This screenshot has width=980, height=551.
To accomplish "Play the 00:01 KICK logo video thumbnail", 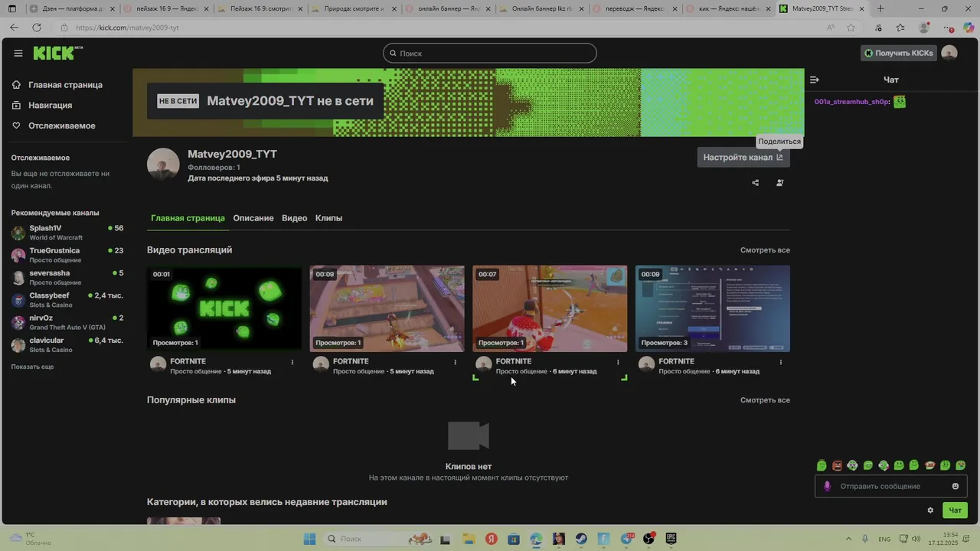I will coord(224,308).
